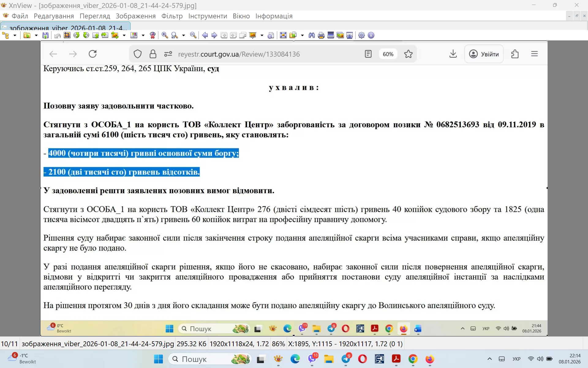This screenshot has width=588, height=368.
Task: Click the Undo icon
Action: 57,35
